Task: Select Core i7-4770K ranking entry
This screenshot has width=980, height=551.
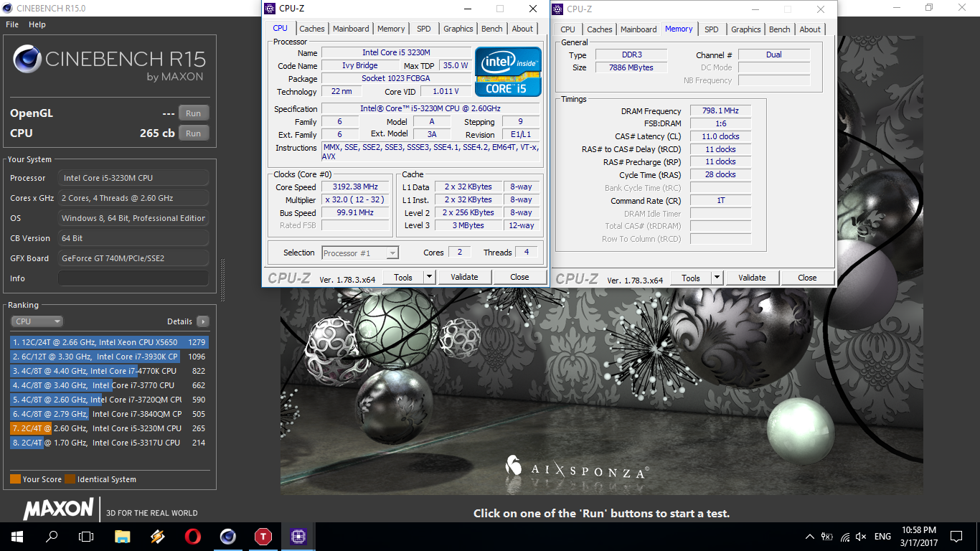Action: [x=109, y=371]
